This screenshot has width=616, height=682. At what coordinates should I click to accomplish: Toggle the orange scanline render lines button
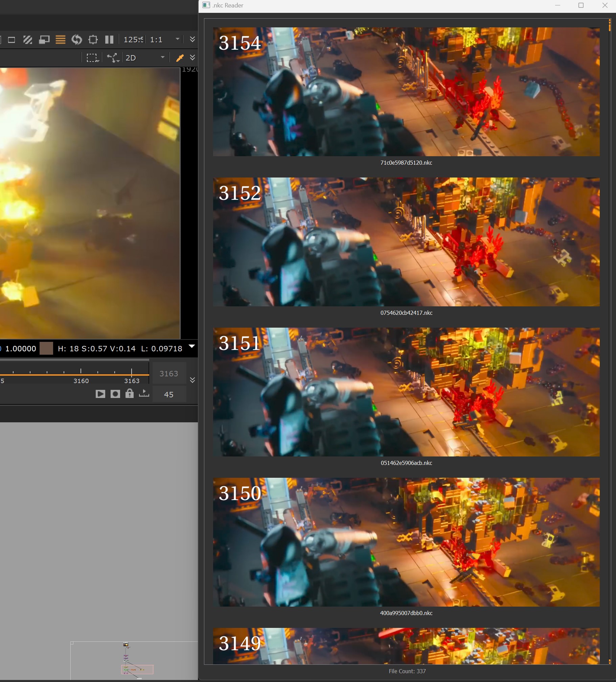click(x=60, y=40)
